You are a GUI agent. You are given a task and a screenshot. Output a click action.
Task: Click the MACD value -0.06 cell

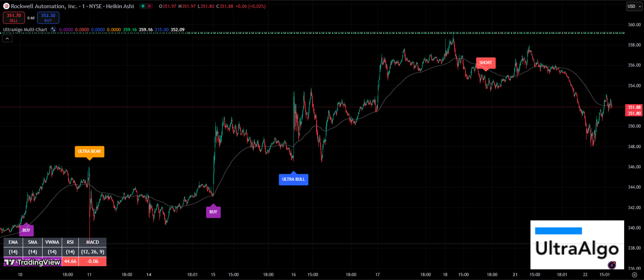pos(93,261)
